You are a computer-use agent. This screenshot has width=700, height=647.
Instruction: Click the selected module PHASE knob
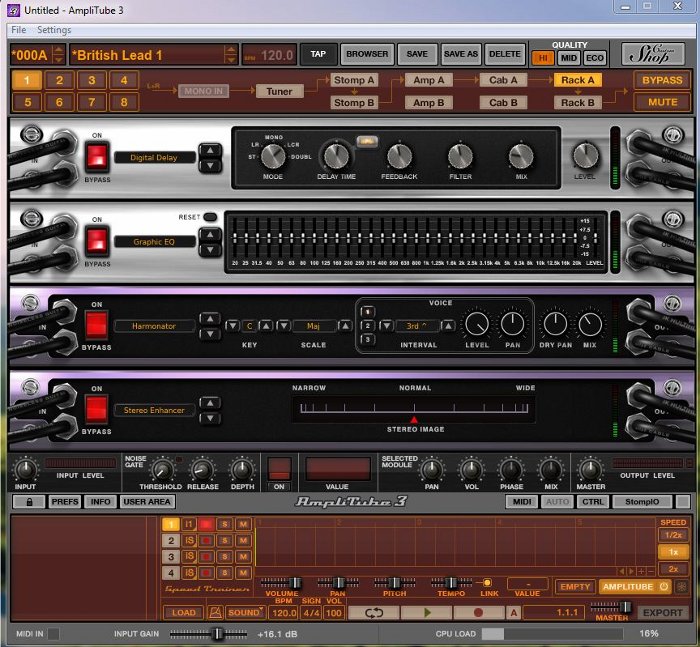tap(511, 469)
